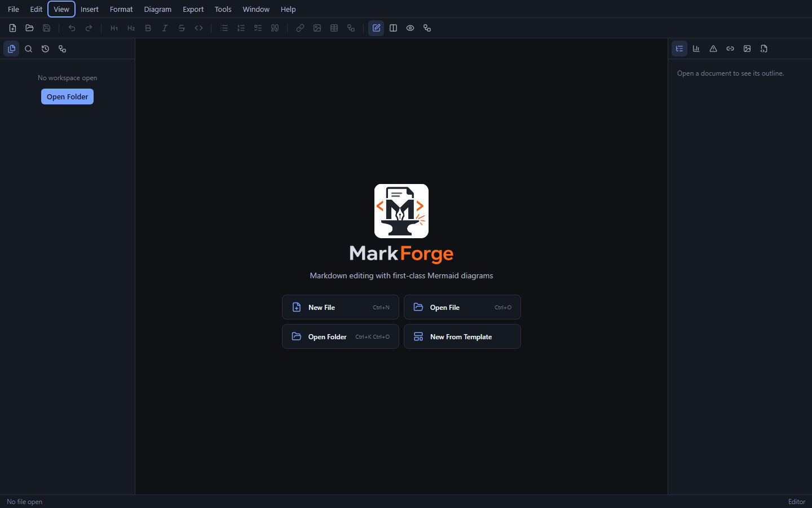Click the MarkForge anvil logo
The width and height of the screenshot is (812, 508).
point(401,211)
